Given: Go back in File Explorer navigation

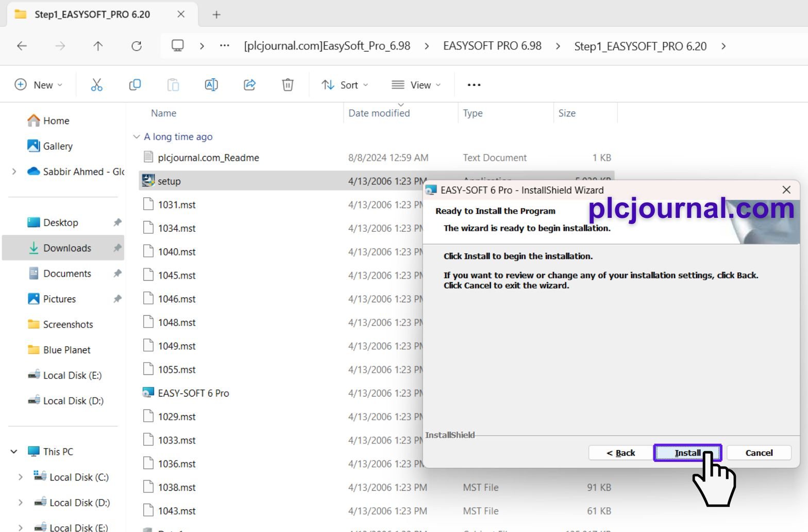Looking at the screenshot, I should (22, 46).
